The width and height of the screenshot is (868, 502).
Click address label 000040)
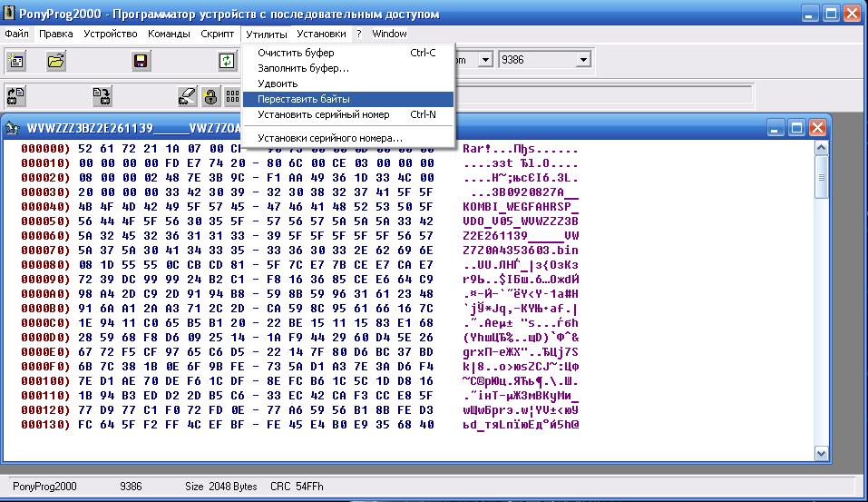(x=45, y=207)
